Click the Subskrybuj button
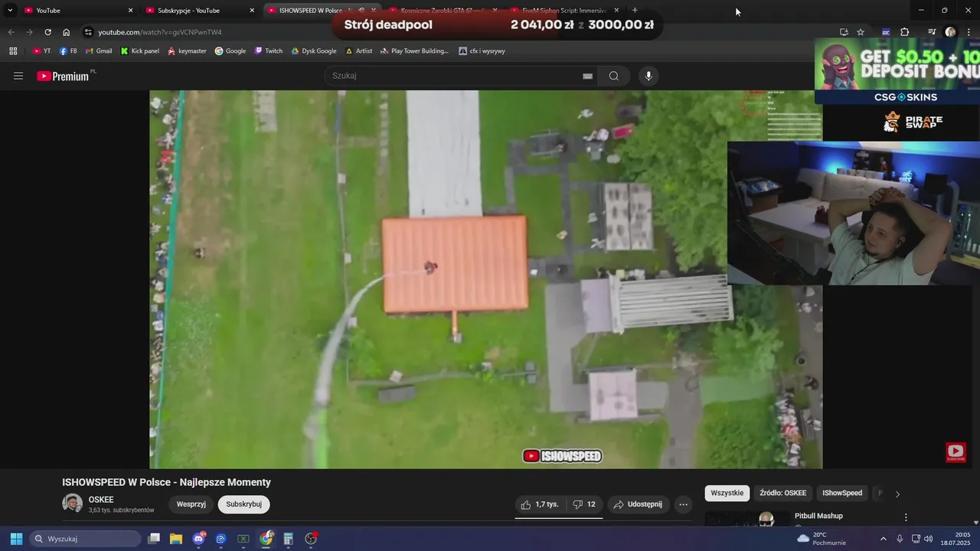Viewport: 980px width, 551px height. click(243, 504)
